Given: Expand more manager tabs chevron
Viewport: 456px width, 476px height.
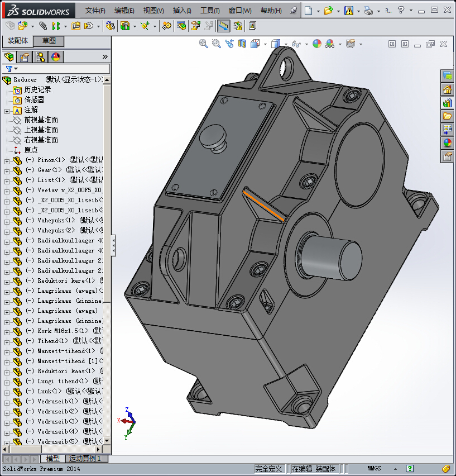Looking at the screenshot, I should (x=105, y=57).
